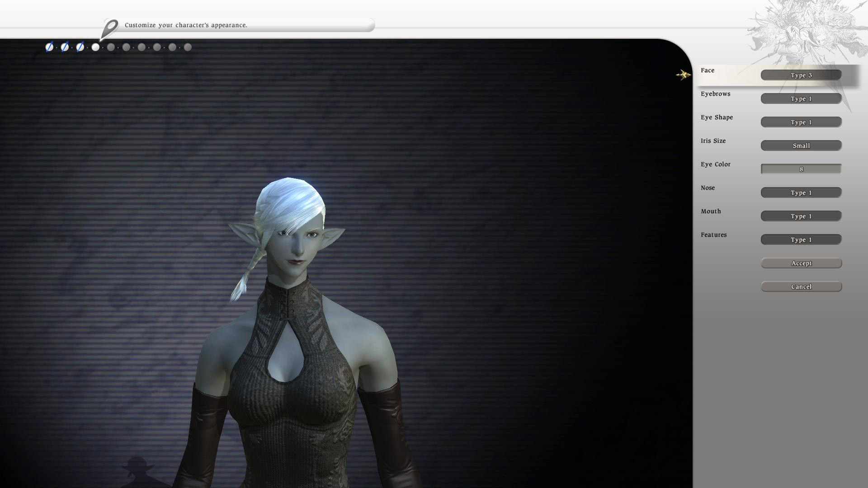
Task: Change the Mouth type selector
Action: [x=801, y=216]
